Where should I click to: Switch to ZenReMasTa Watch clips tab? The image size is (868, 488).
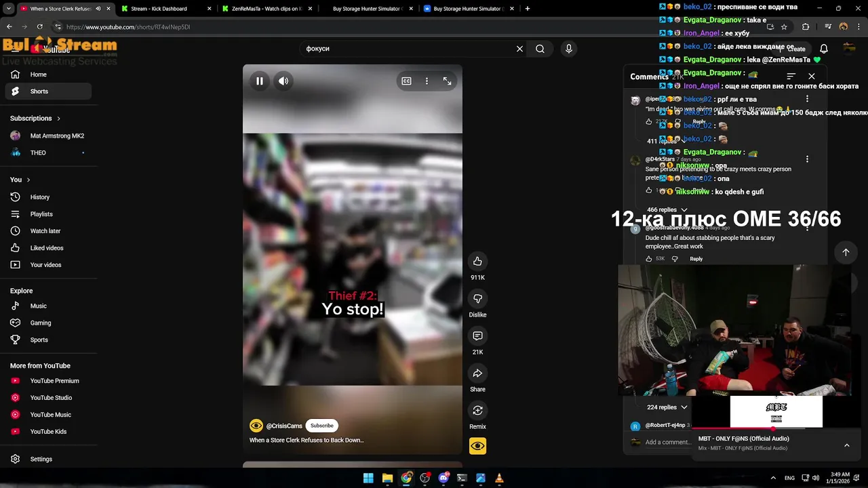[267, 9]
